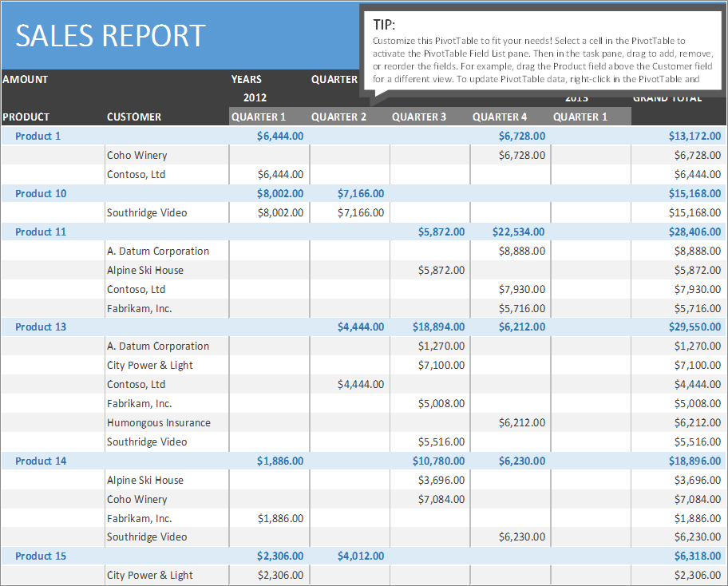Collapse the Product 10 group row
728x586 pixels.
tap(41, 193)
